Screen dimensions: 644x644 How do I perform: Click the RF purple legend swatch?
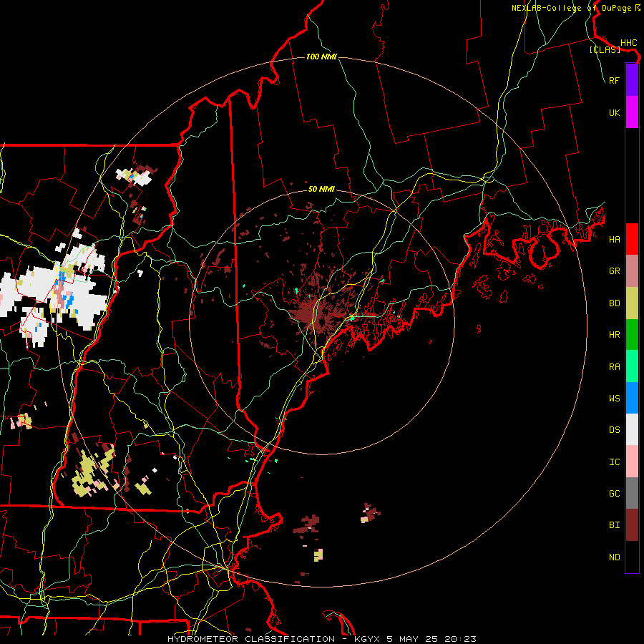point(632,80)
